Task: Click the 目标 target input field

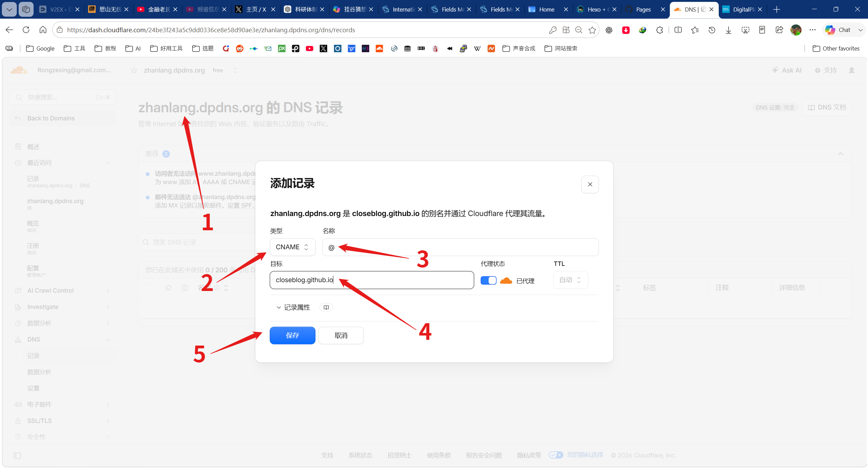Action: [x=372, y=280]
